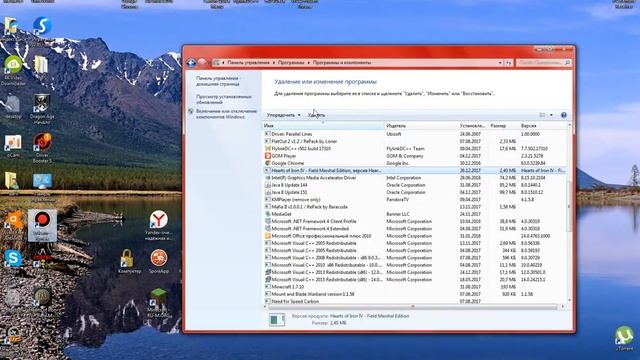Open the Skype desktop shortcut
Viewport: 640px width, 360px height.
(x=13, y=259)
